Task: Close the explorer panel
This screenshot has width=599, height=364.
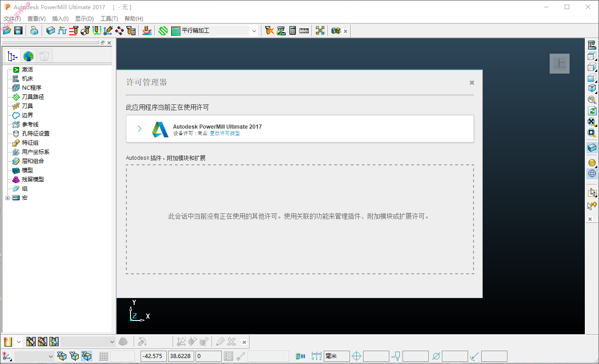Action: coord(109,43)
